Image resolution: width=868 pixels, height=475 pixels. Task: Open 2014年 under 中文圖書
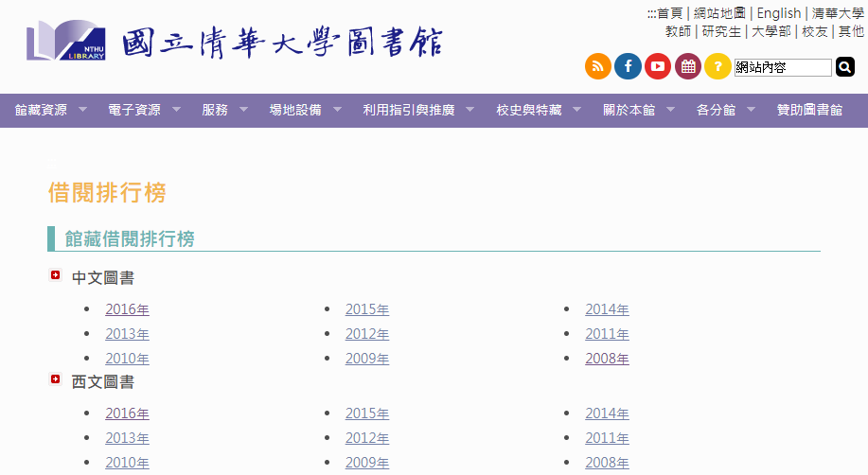(608, 309)
